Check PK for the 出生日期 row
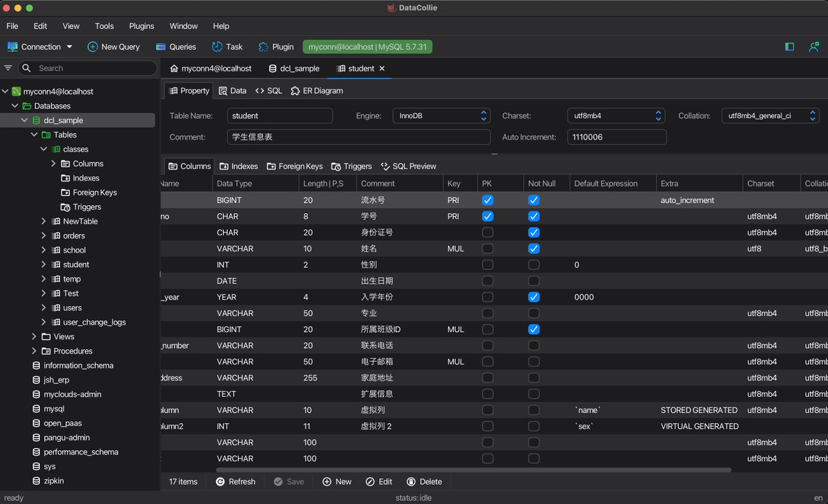This screenshot has width=828, height=504. coord(488,281)
